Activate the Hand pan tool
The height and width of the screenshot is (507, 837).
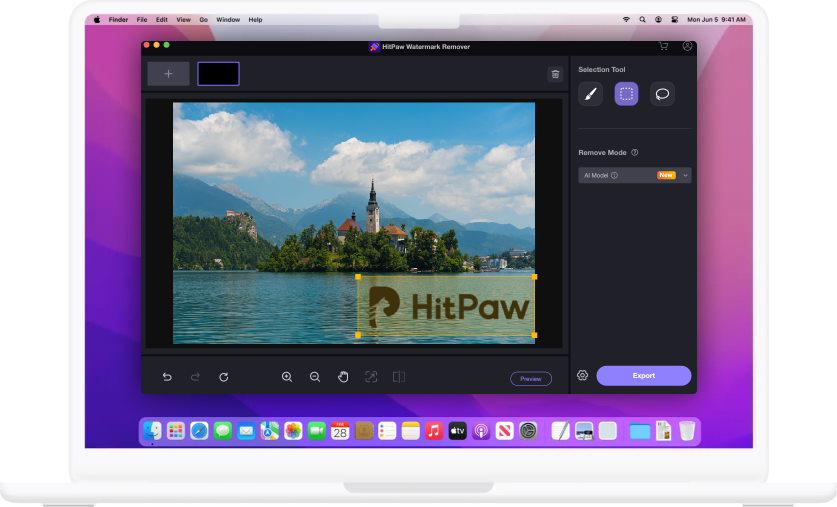[x=343, y=377]
